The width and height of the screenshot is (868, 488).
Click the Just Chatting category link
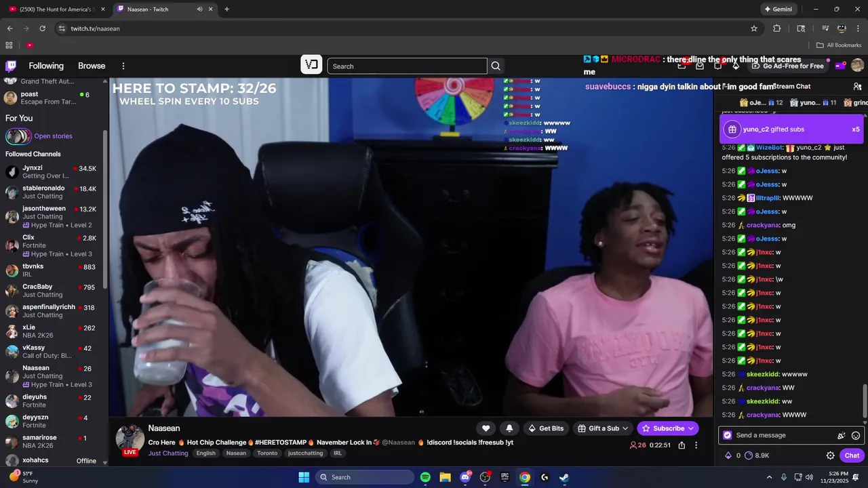click(168, 453)
